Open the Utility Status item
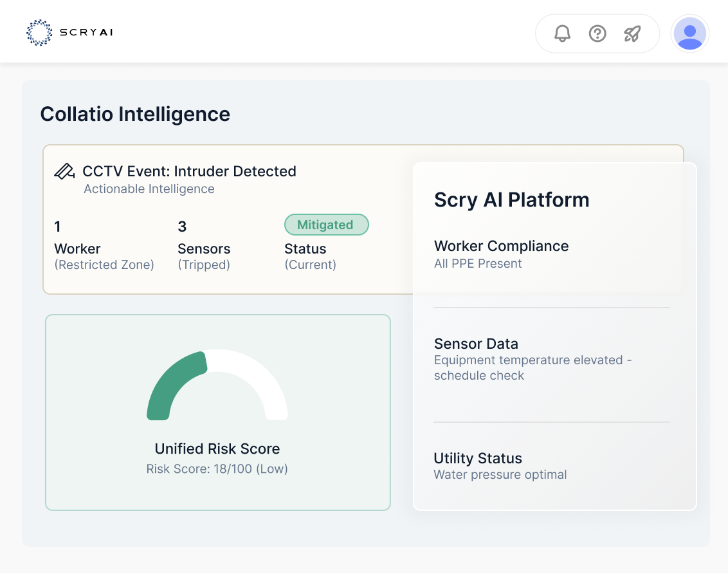 click(x=478, y=458)
